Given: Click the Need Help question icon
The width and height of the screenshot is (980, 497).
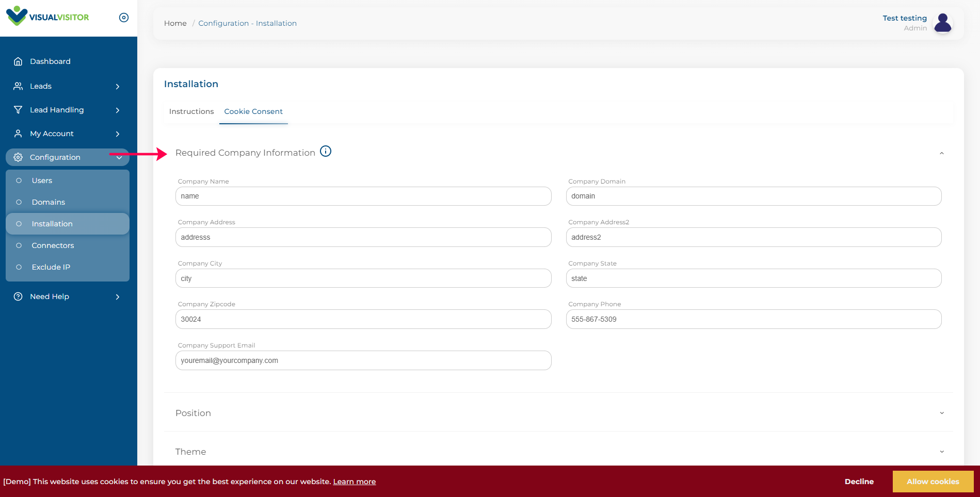Looking at the screenshot, I should tap(18, 296).
